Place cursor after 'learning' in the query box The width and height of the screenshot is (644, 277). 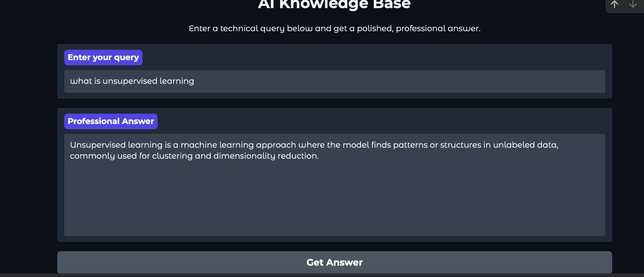click(x=195, y=81)
